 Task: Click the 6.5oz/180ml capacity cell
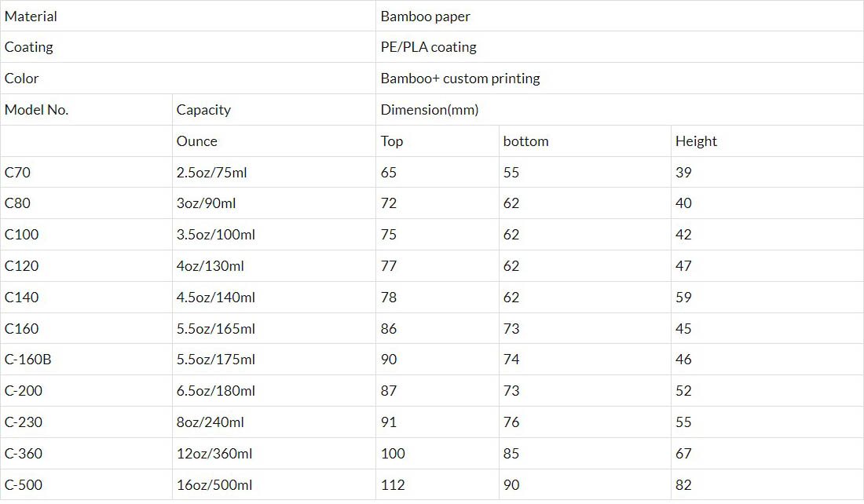pos(215,391)
